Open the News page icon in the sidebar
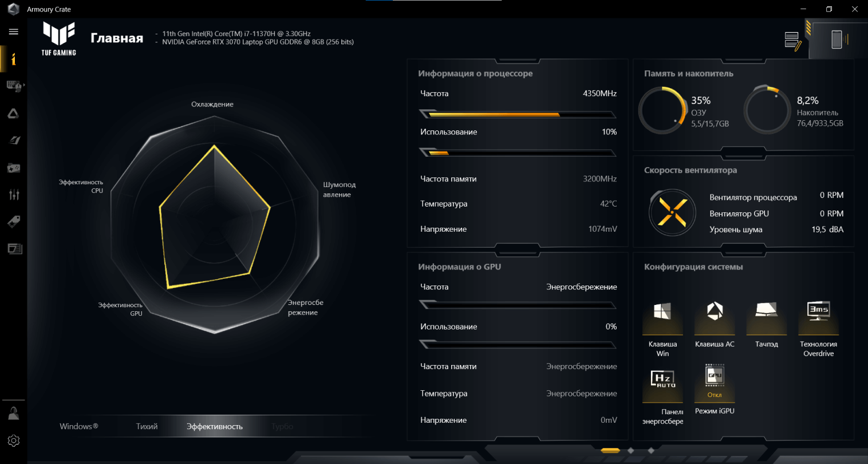Image resolution: width=868 pixels, height=464 pixels. pyautogui.click(x=14, y=248)
